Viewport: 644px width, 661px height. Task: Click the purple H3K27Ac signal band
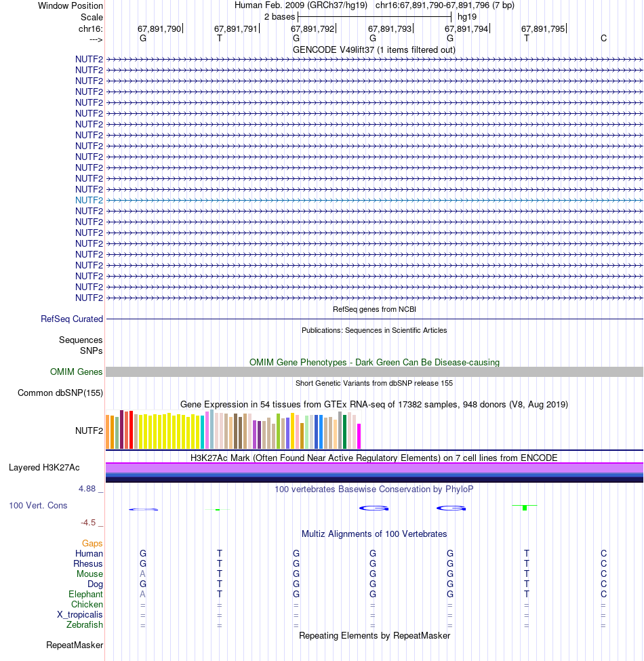[374, 468]
